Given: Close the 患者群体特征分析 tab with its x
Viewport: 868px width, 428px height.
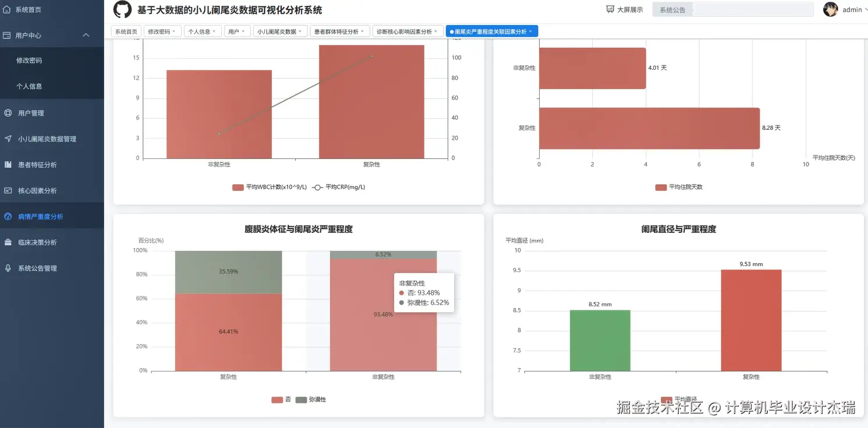Looking at the screenshot, I should point(362,31).
